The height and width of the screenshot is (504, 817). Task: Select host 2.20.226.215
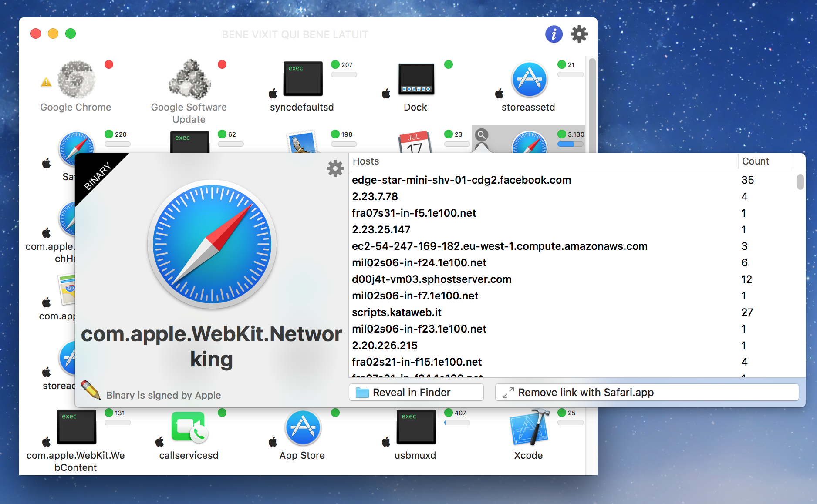pos(573,346)
